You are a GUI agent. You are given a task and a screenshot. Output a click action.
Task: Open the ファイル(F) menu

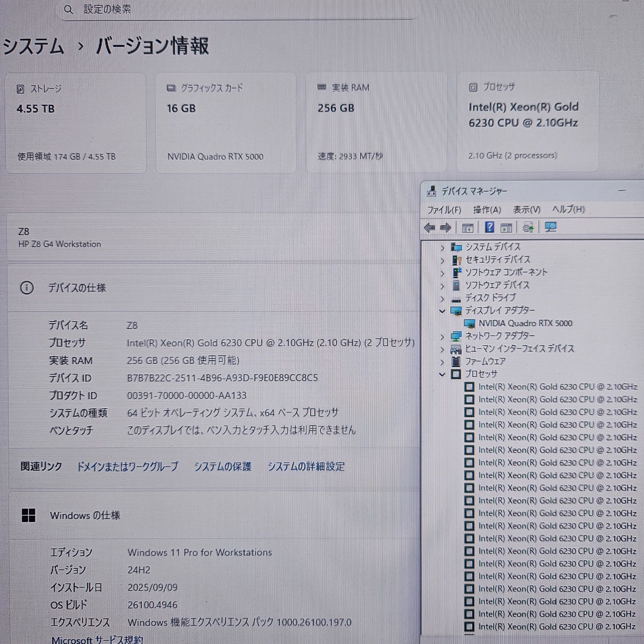pyautogui.click(x=444, y=210)
